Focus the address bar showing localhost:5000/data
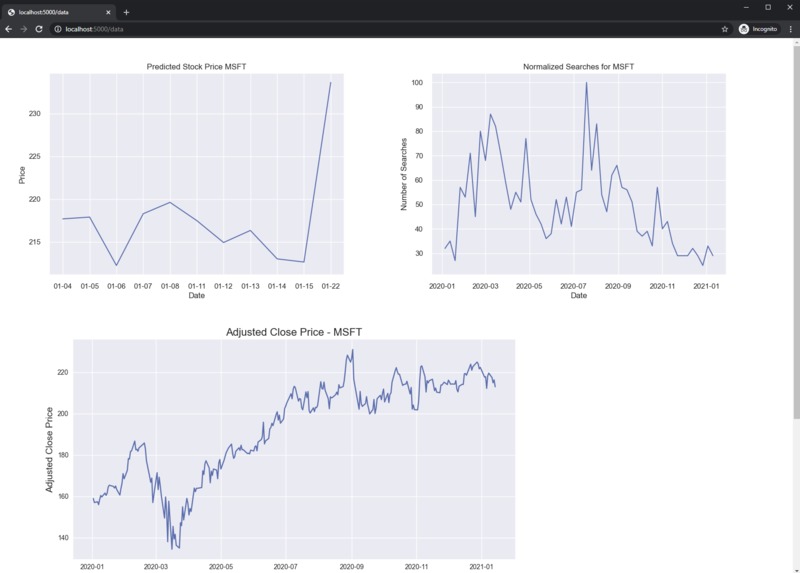 pyautogui.click(x=388, y=29)
